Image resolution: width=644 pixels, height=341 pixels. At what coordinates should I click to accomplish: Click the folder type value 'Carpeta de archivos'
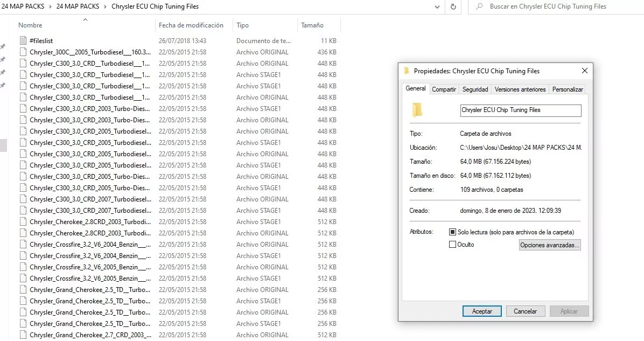point(486,134)
